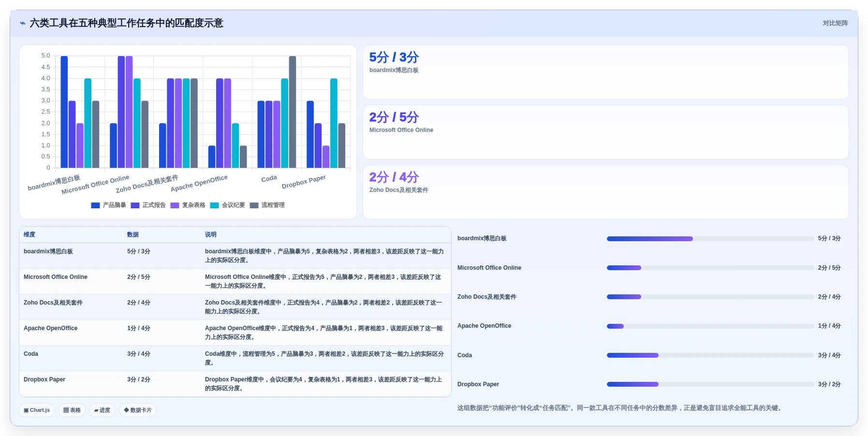This screenshot has height=436, width=868.
Task: Click the Dropbox Paper axis label on chart
Action: pyautogui.click(x=304, y=182)
